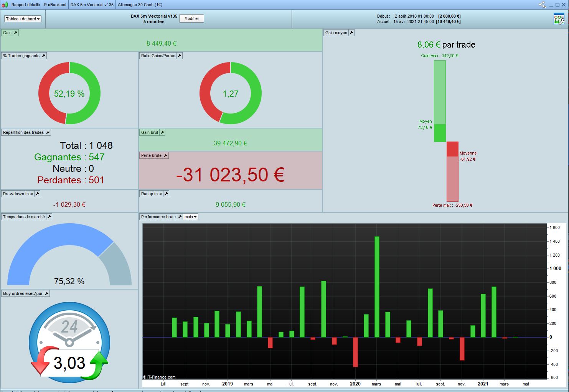Click the share icon in title bar
Image resolution: width=569 pixels, height=392 pixels.
tap(542, 5)
